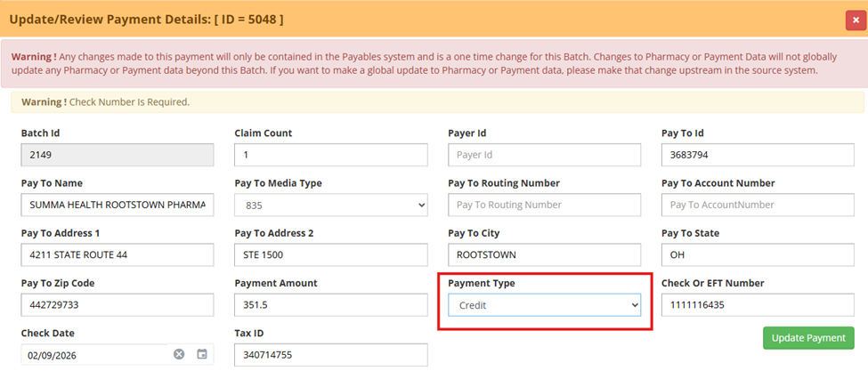Click the Update Payment button
This screenshot has height=371, width=868.
(808, 338)
